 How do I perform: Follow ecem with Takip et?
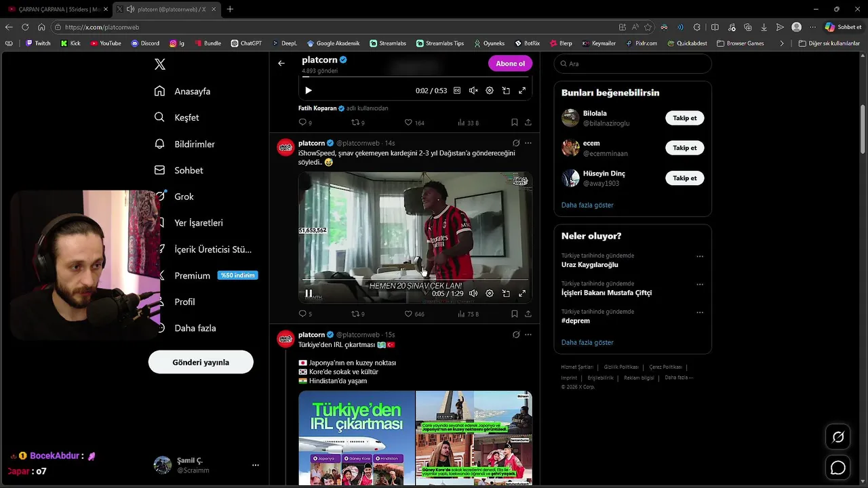pyautogui.click(x=684, y=148)
